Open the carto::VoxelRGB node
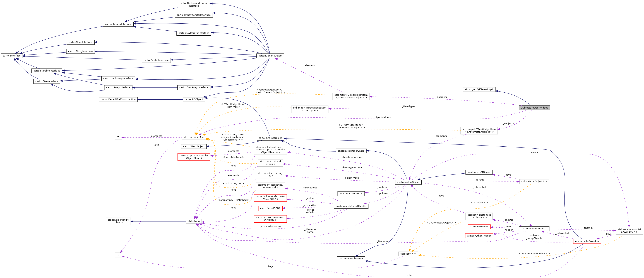This screenshot has width=644, height=278. (479, 227)
